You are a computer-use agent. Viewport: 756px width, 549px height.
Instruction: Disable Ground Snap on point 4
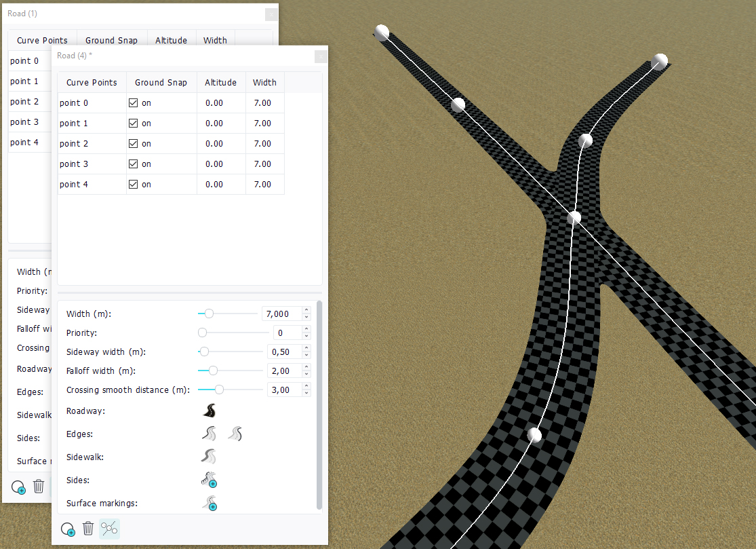133,185
